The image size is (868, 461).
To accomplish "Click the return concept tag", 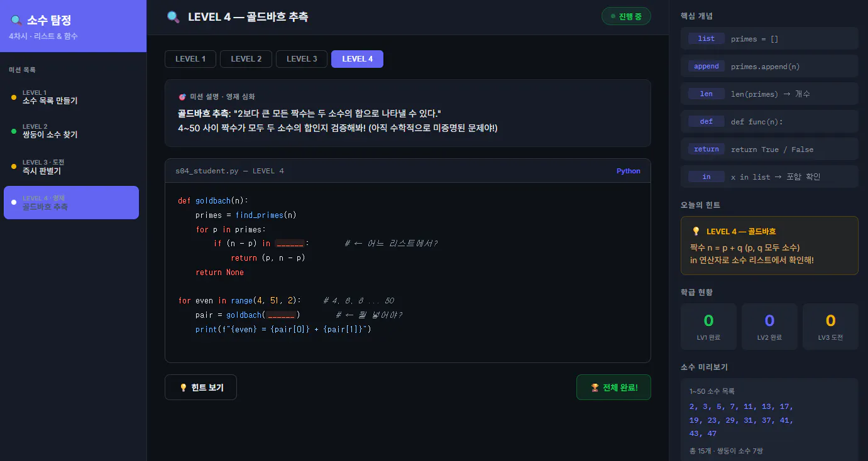I will (706, 149).
